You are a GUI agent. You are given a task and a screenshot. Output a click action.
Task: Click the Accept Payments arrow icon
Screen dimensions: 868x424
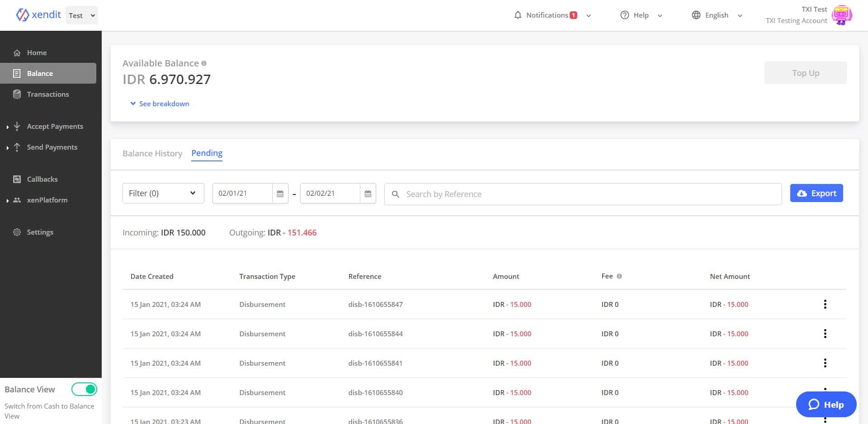[17, 126]
